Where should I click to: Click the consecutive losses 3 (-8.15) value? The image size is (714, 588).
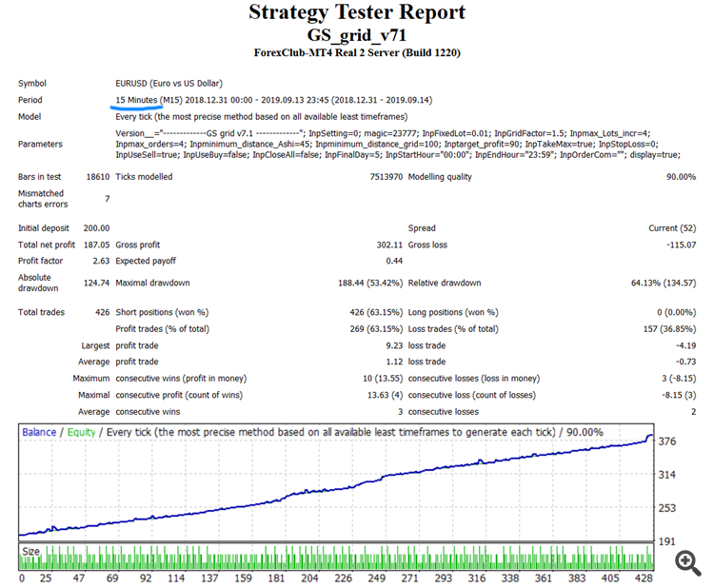679,379
